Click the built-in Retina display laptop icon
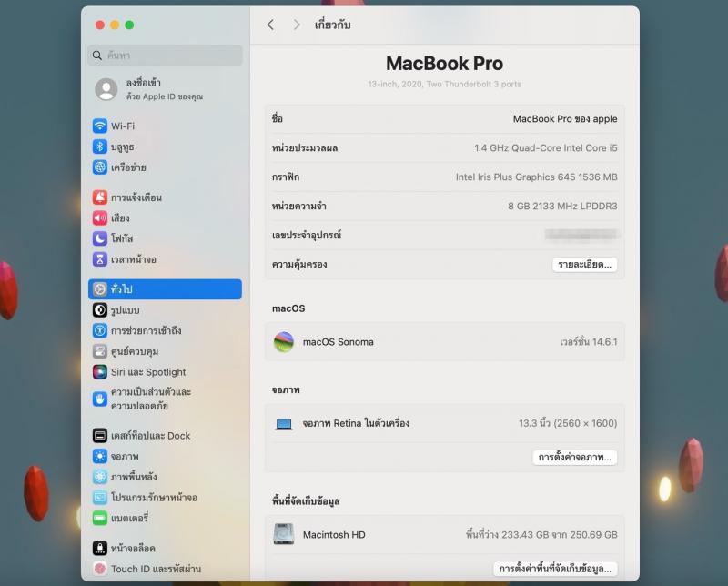 pyautogui.click(x=284, y=423)
